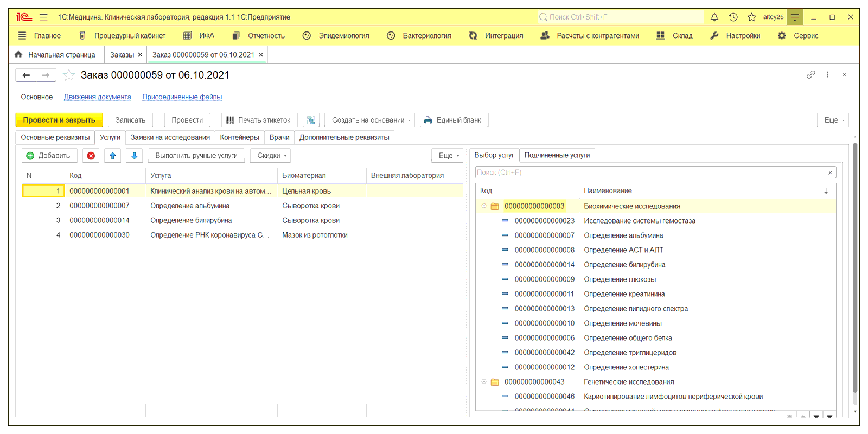Screen dimensions: 868x434
Task: Move service row up with blue arrow
Action: (113, 156)
